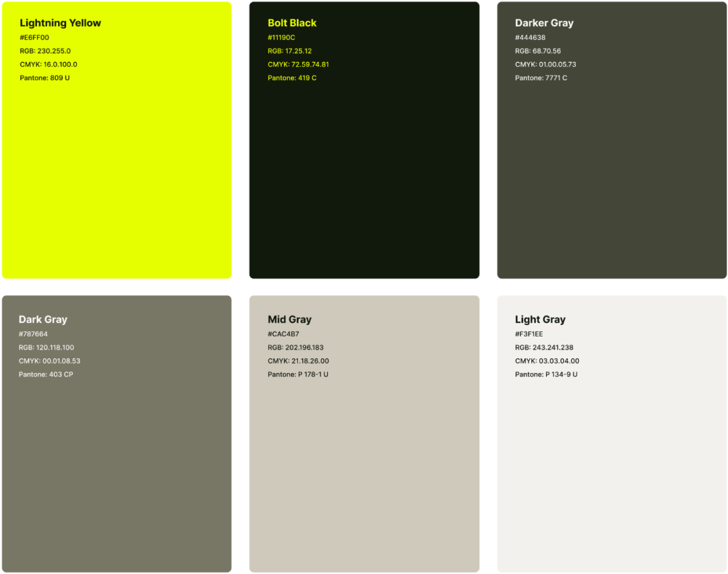The height and width of the screenshot is (574, 728).
Task: Click 'Pantone: 809 U' text
Action: pyautogui.click(x=44, y=78)
